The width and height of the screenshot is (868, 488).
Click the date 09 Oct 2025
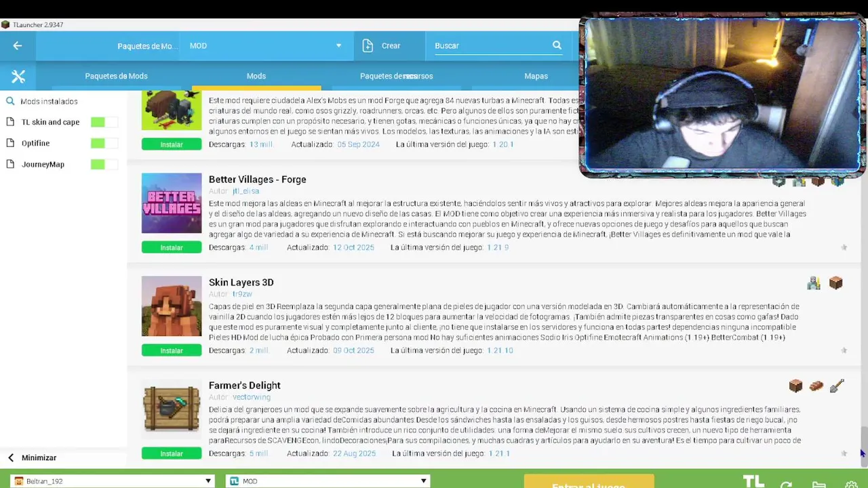[x=353, y=350]
